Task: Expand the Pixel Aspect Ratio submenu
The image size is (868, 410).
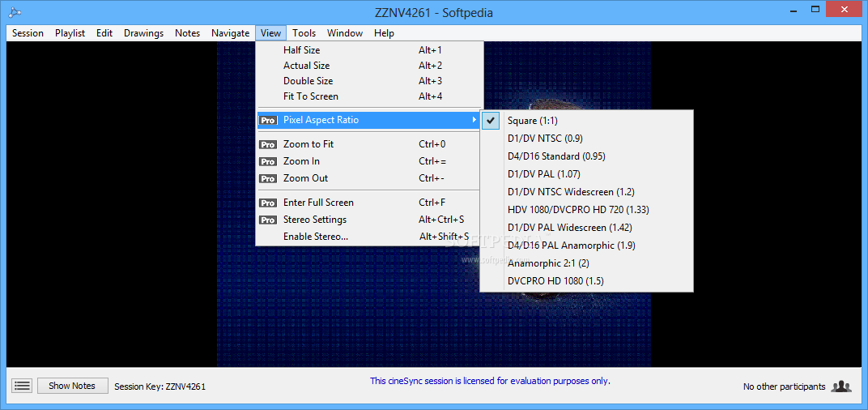Action: [x=369, y=120]
